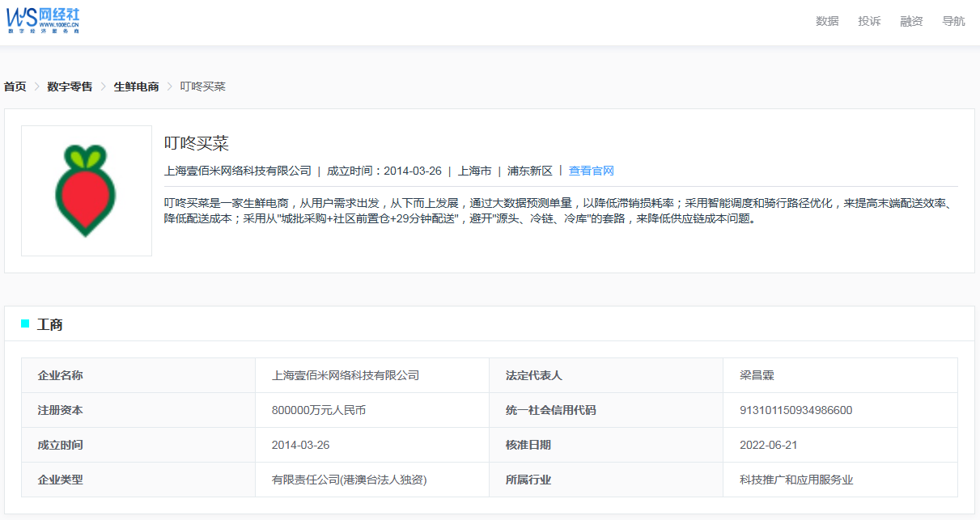Click the credit code 913101150934986600
This screenshot has height=520, width=980.
pos(795,410)
